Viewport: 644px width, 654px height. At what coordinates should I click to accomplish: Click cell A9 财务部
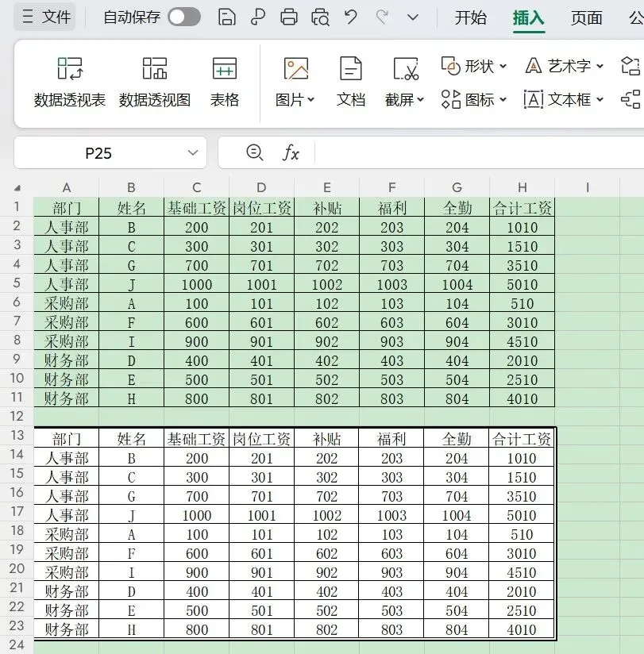click(67, 360)
